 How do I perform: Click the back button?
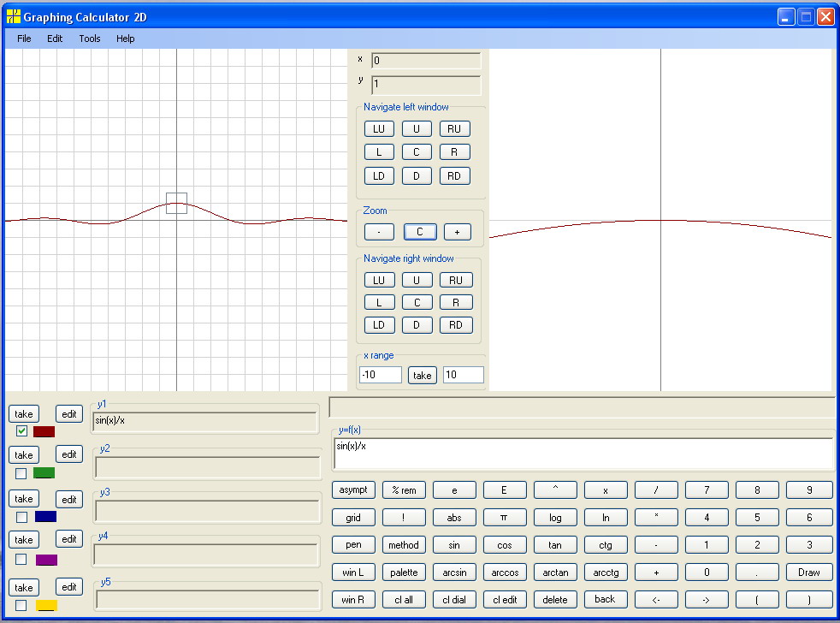tap(606, 599)
